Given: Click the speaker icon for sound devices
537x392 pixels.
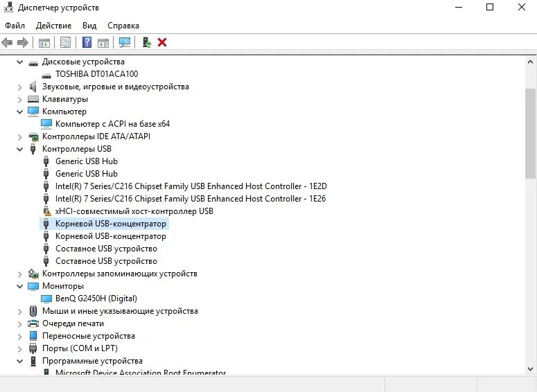Looking at the screenshot, I should point(33,87).
